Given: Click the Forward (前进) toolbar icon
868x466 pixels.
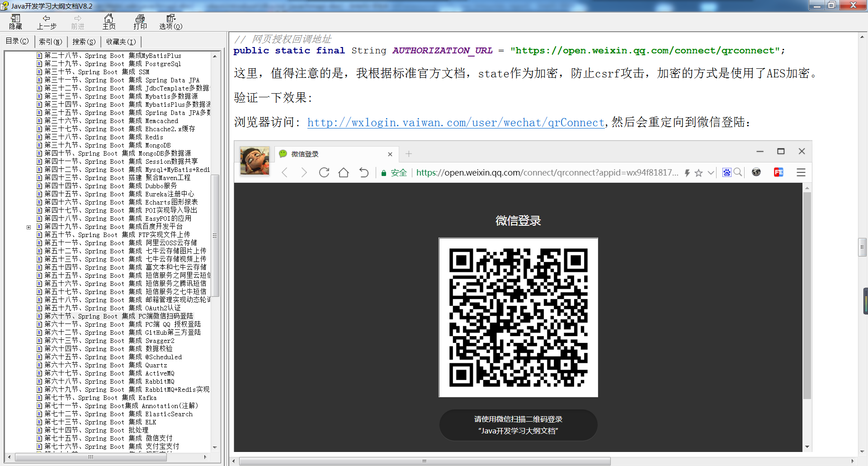Looking at the screenshot, I should 78,22.
